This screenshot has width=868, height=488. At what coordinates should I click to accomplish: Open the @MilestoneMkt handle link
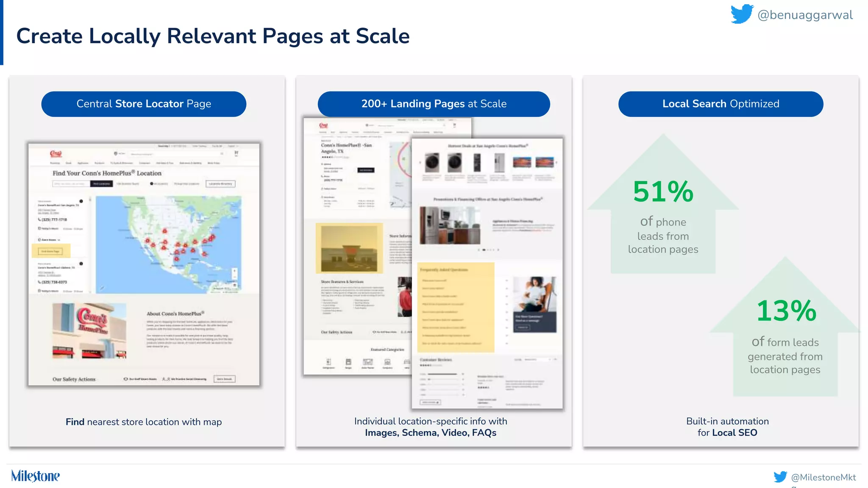pyautogui.click(x=823, y=477)
